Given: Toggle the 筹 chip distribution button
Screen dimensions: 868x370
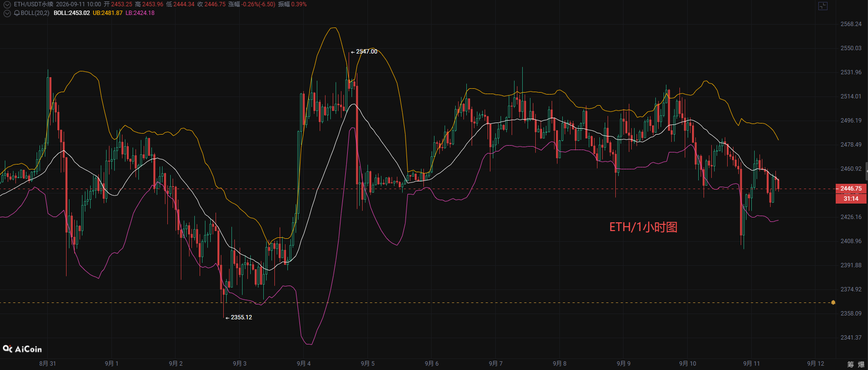Looking at the screenshot, I should [x=851, y=364].
